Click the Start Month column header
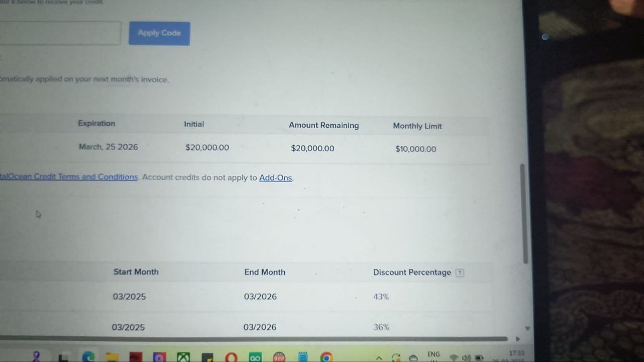This screenshot has height=362, width=644. pos(136,271)
